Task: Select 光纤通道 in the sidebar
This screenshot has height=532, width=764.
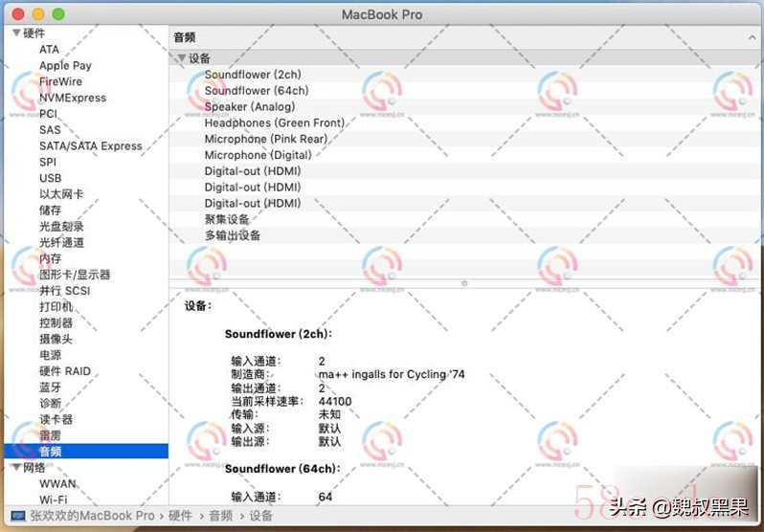Action: (61, 242)
